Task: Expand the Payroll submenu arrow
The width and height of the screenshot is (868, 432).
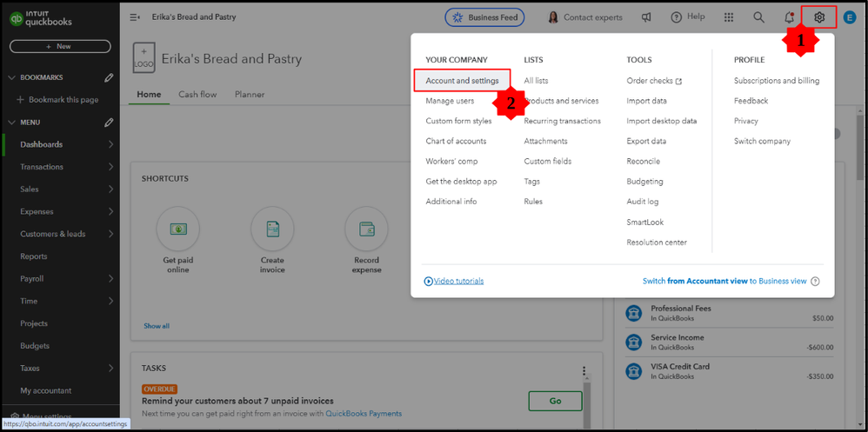Action: click(x=110, y=279)
